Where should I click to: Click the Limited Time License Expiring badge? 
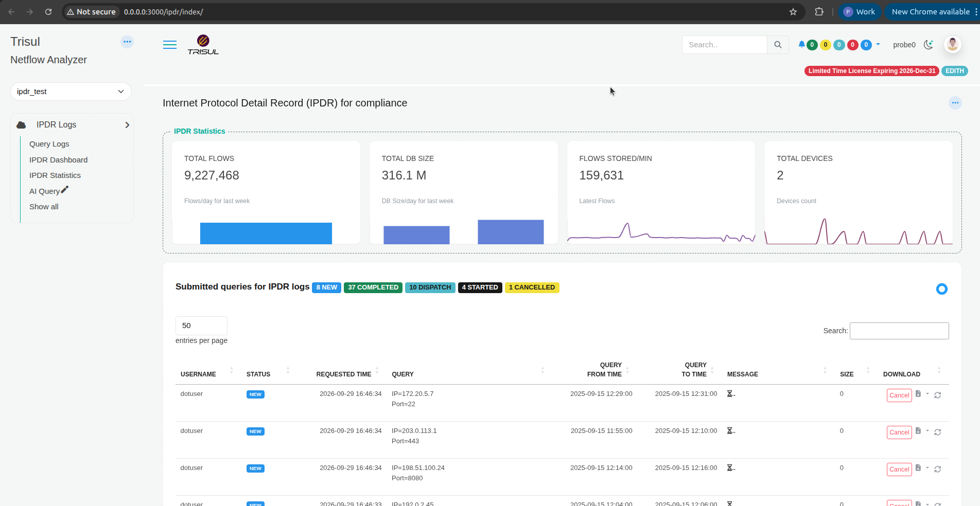click(x=872, y=71)
